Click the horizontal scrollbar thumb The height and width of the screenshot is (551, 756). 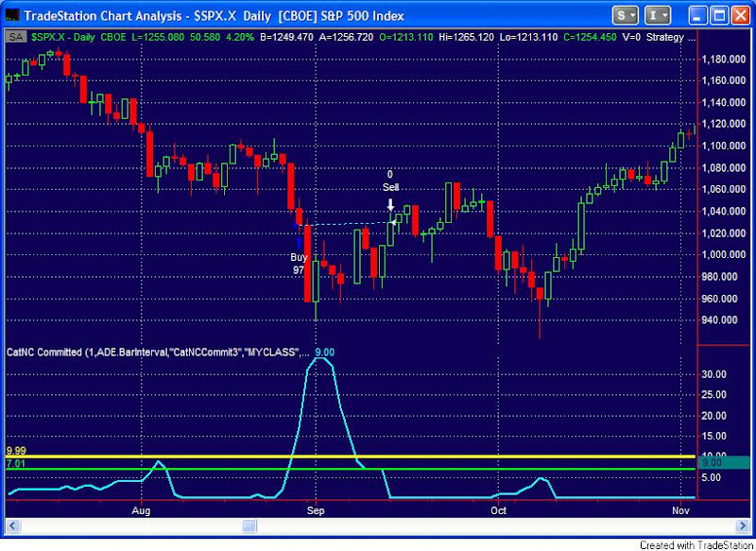tap(249, 526)
